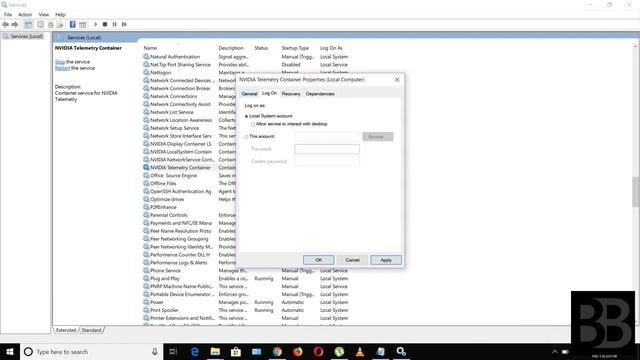The image size is (640, 360).
Task: Click the Restart Service toolbar icon
Action: (124, 24)
